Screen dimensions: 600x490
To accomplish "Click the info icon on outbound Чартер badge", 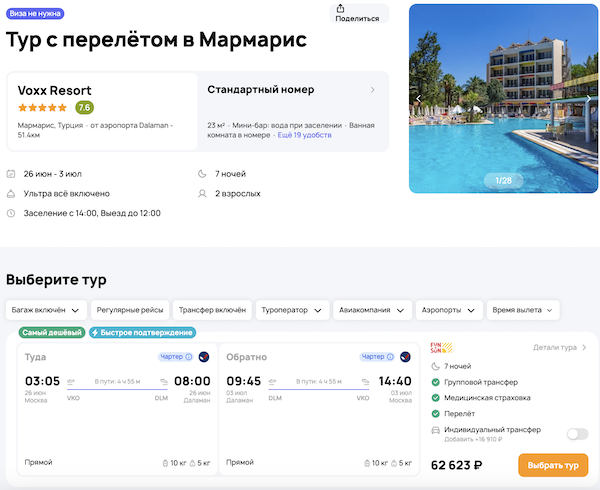I will 189,357.
